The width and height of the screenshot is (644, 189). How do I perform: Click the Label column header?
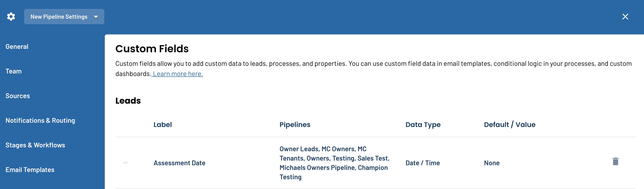(x=162, y=125)
